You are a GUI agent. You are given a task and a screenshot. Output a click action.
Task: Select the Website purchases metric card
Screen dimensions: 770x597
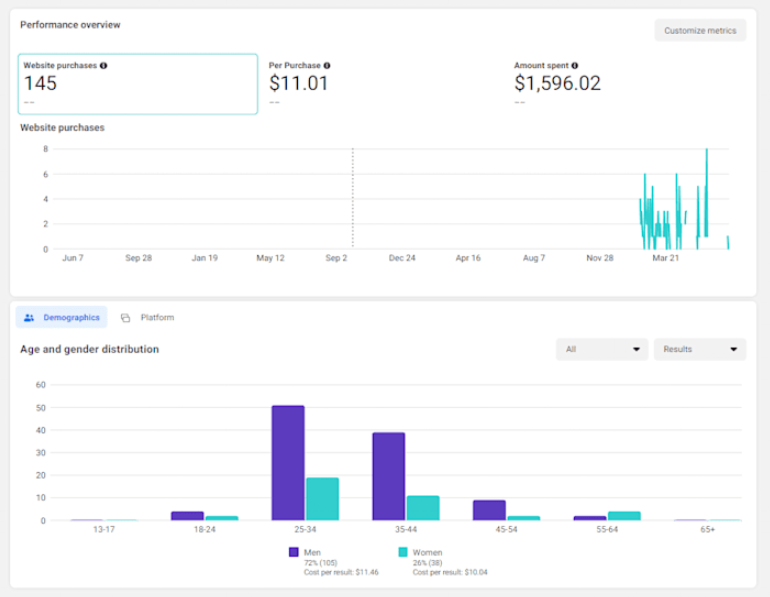[x=138, y=84]
